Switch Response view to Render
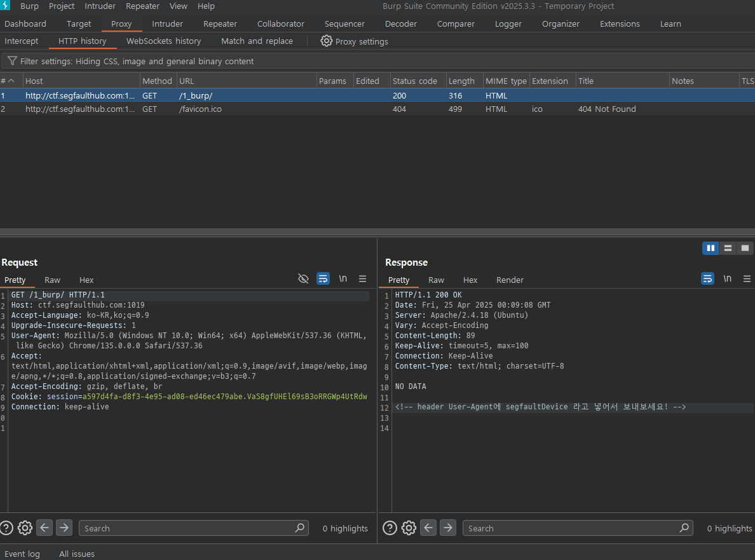This screenshot has height=560, width=755. click(x=510, y=280)
